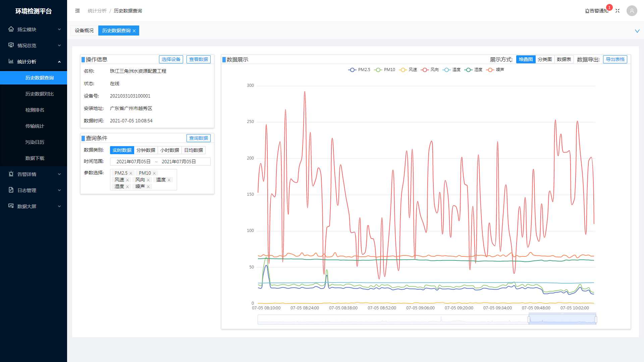Click the 数据大屏 screen icon
This screenshot has height=362, width=644.
click(11, 206)
